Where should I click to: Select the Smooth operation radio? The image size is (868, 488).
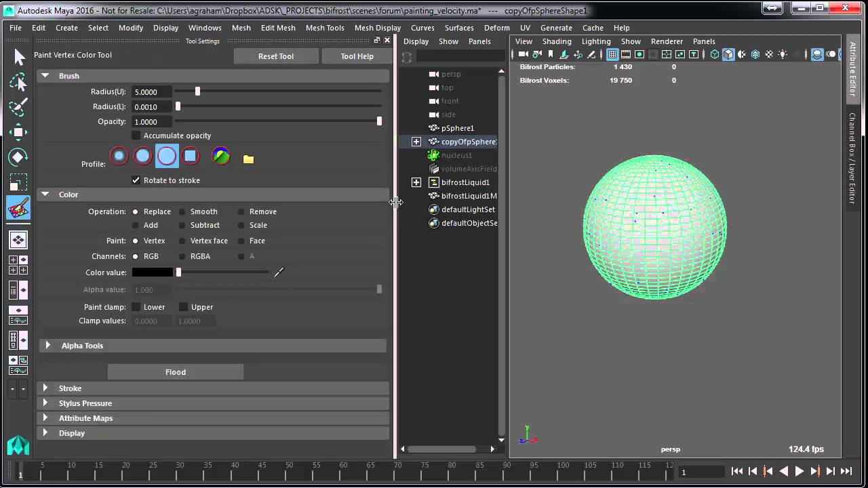point(182,211)
